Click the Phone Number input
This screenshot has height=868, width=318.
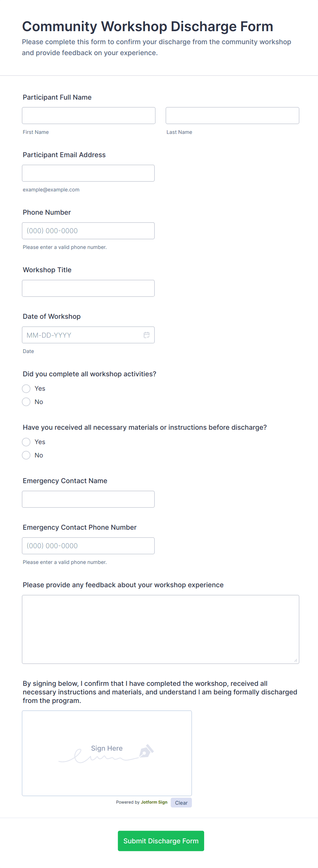point(88,231)
